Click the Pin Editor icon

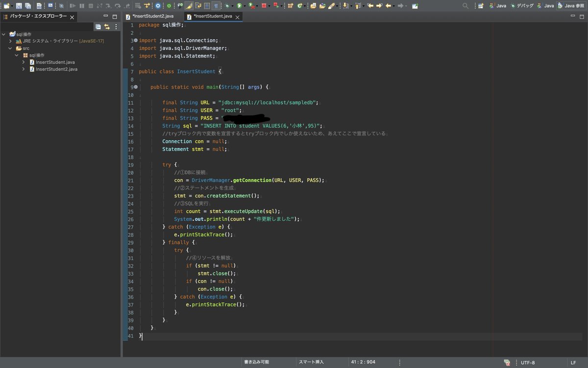(x=415, y=6)
